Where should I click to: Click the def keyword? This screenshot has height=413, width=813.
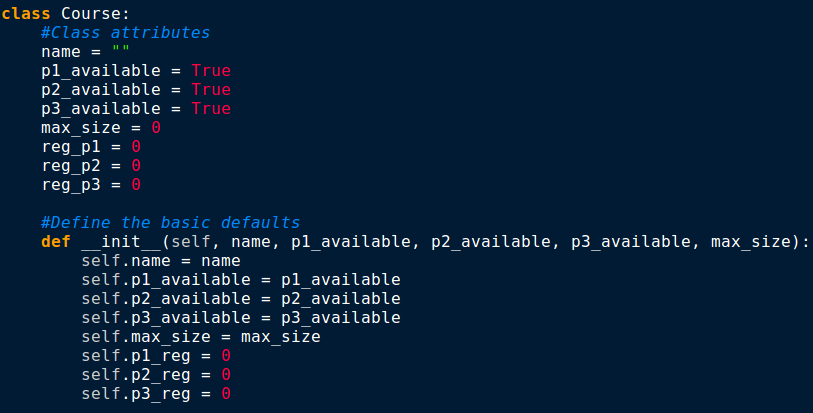pos(56,241)
